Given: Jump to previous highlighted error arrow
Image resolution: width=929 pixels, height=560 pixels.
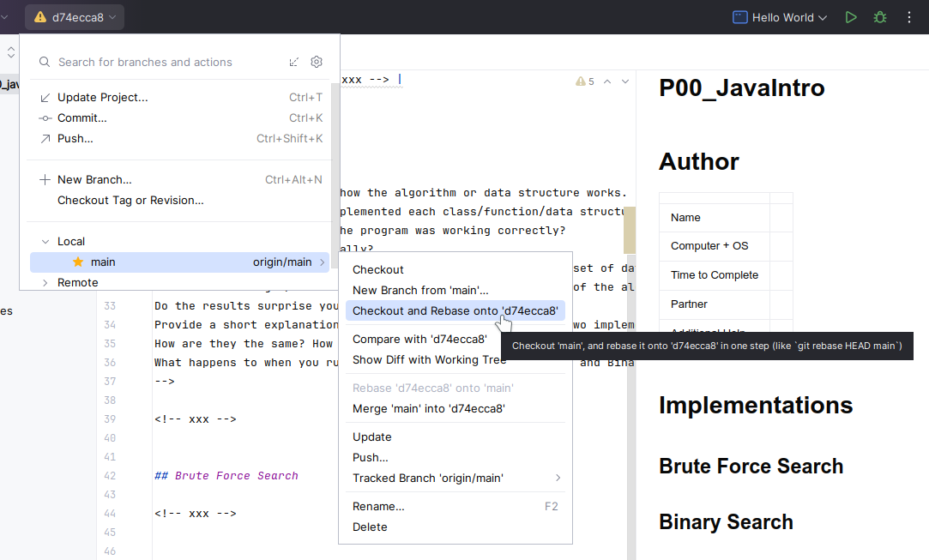Looking at the screenshot, I should coord(607,81).
